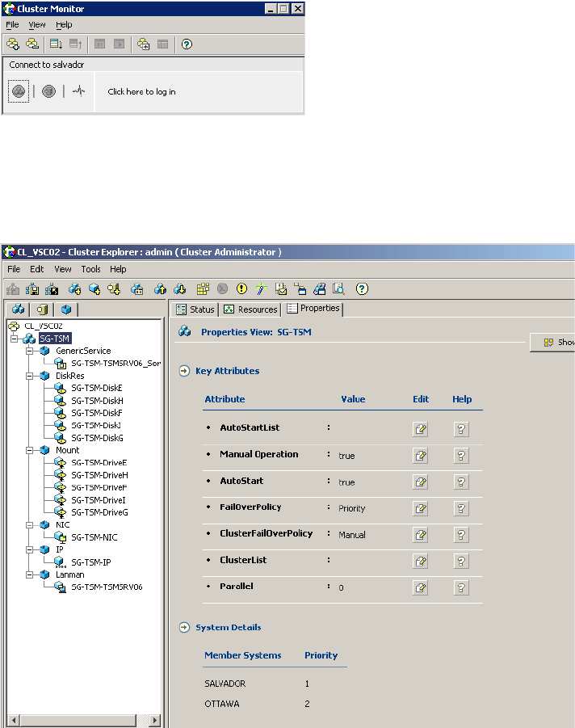Click Add Service Group toolbar icon
This screenshot has width=575, height=728.
click(x=75, y=289)
